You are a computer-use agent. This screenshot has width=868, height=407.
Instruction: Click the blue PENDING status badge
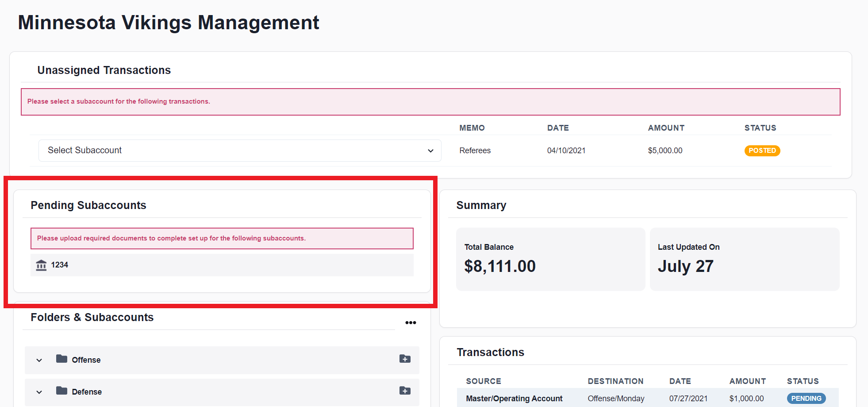pos(806,399)
